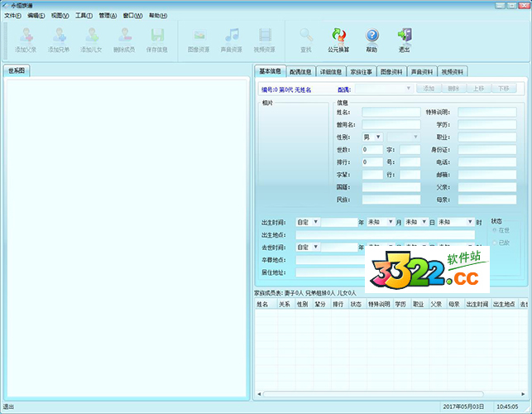The image size is (532, 414).
Task: Click the 保存信息 (save info) floppy icon
Action: 157,38
